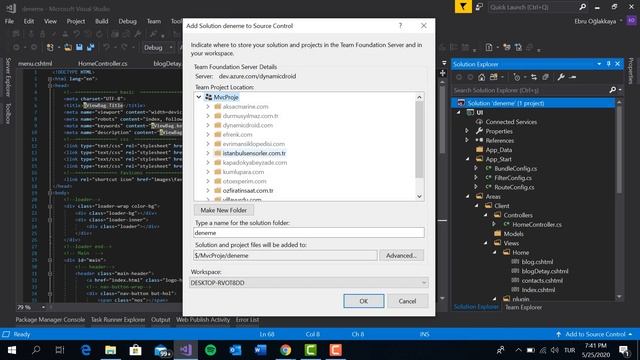
Task: Open Visual Studio from the taskbar
Action: (x=186, y=350)
